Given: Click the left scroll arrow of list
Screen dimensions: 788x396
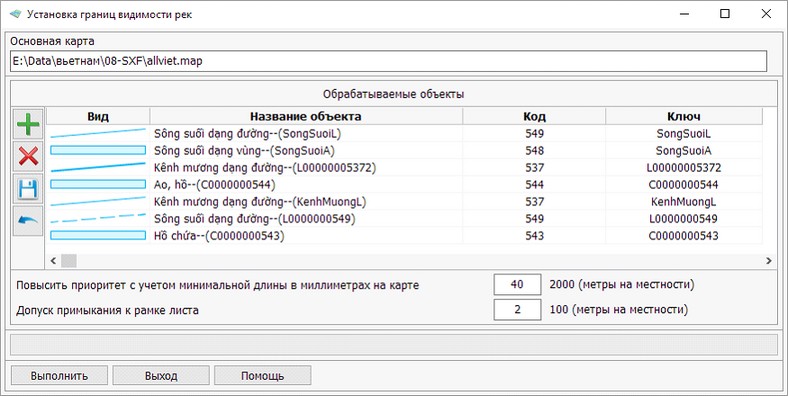Looking at the screenshot, I should tap(53, 261).
